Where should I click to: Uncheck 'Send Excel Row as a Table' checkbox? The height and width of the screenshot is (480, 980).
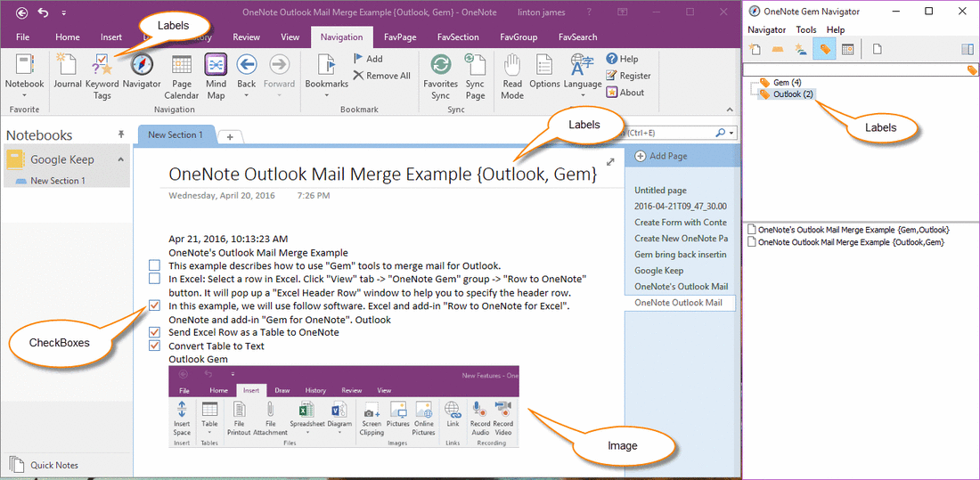pos(154,332)
